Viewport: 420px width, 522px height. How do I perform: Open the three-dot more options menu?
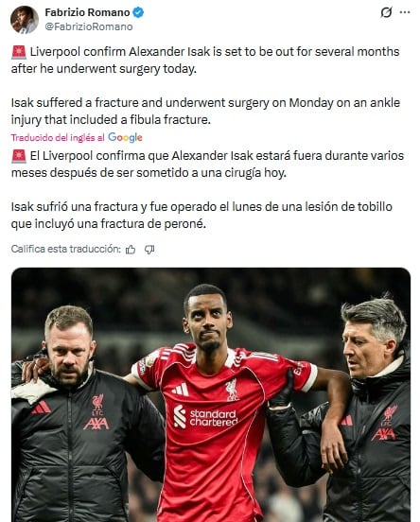[405, 12]
